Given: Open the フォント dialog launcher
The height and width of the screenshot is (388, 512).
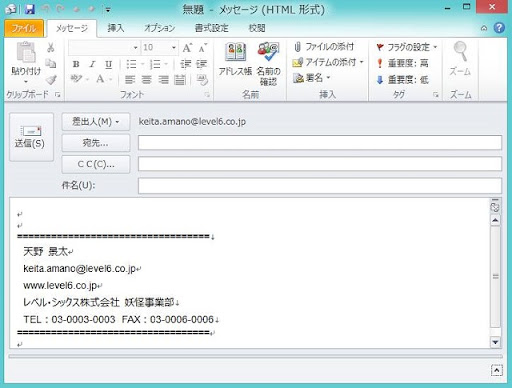Looking at the screenshot, I should click(x=207, y=95).
